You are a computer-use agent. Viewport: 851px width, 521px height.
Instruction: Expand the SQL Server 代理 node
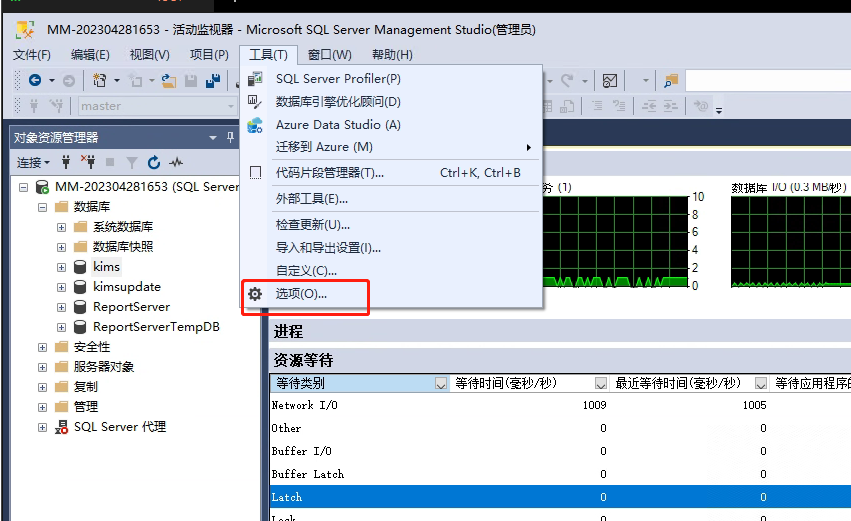click(42, 427)
